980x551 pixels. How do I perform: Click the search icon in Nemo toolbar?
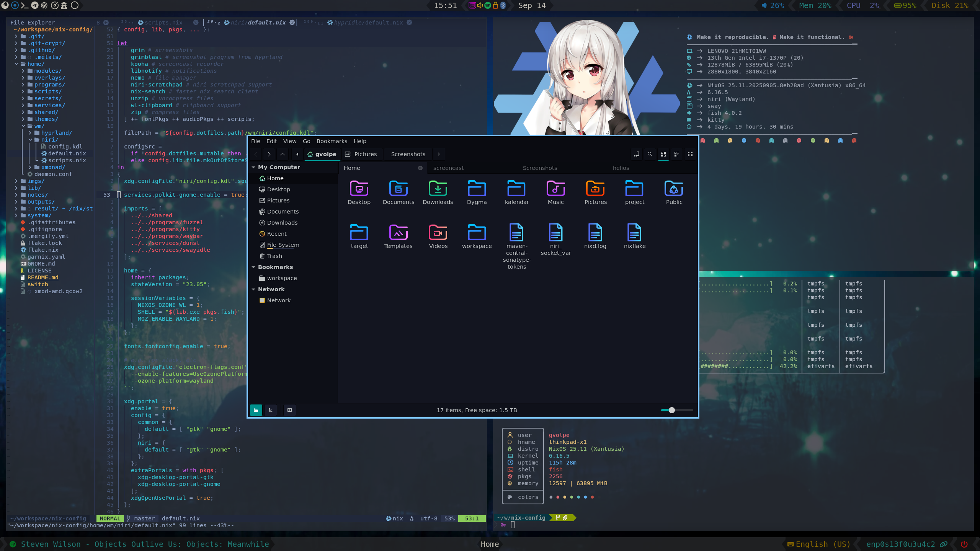point(650,154)
